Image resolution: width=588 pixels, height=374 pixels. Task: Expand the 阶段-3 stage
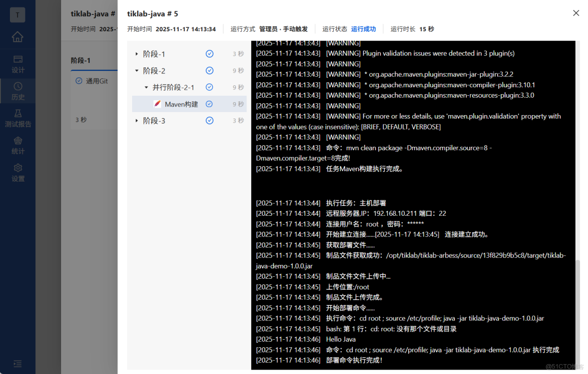[137, 120]
